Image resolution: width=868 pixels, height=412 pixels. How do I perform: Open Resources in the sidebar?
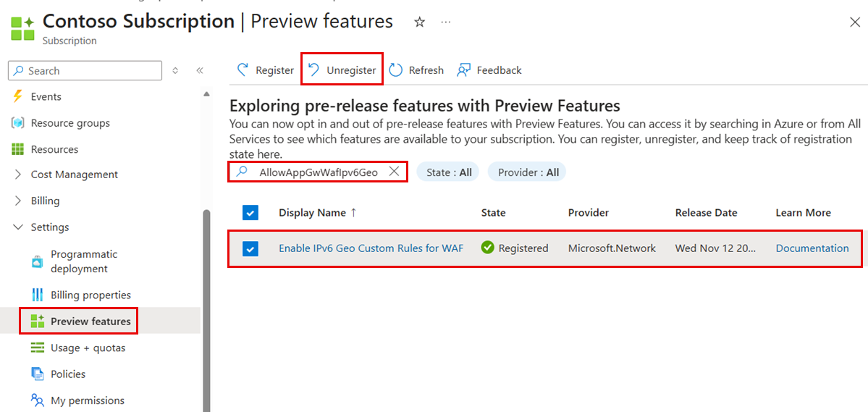click(54, 149)
